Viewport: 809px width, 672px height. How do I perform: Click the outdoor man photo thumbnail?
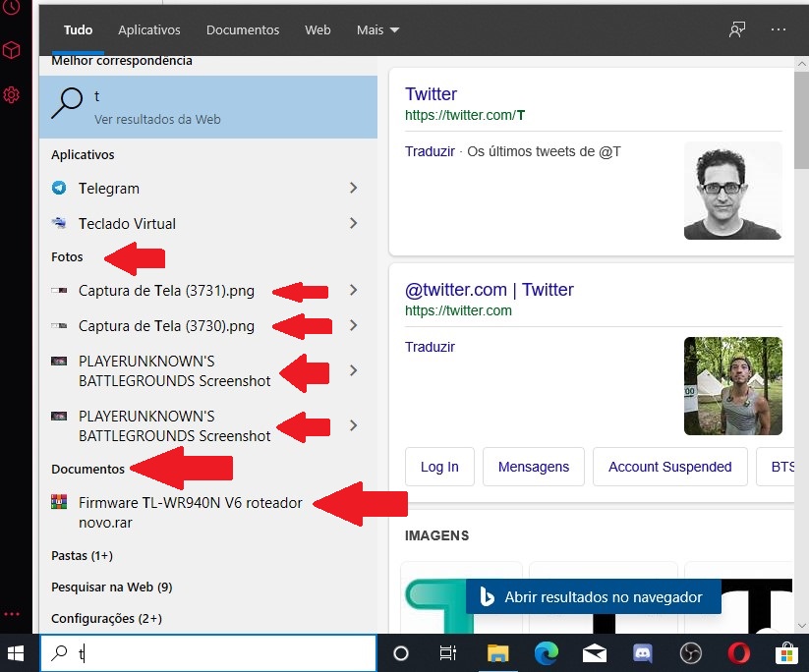[x=732, y=386]
